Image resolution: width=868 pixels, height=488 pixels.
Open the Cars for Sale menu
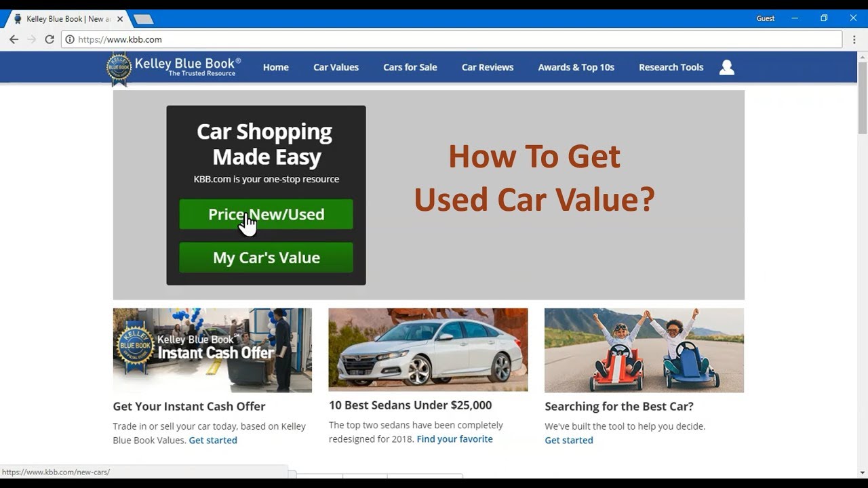[x=410, y=67]
